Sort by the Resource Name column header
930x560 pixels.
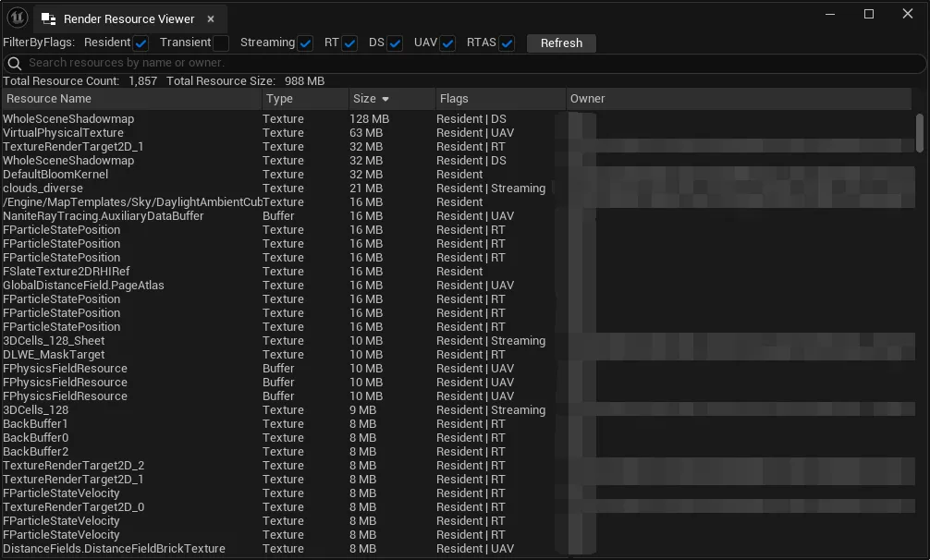click(131, 99)
